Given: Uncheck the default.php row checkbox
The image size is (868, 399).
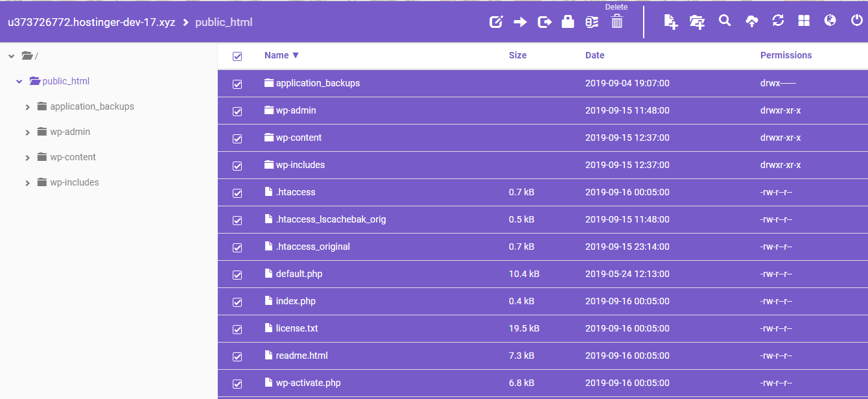Looking at the screenshot, I should click(x=237, y=275).
